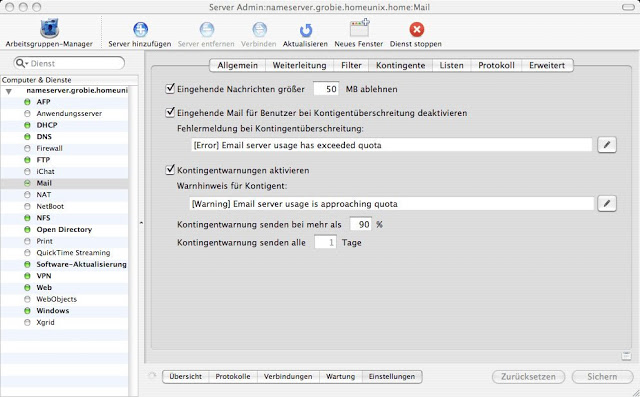This screenshot has height=397, width=640.
Task: Select the Print service
Action: tap(64, 241)
